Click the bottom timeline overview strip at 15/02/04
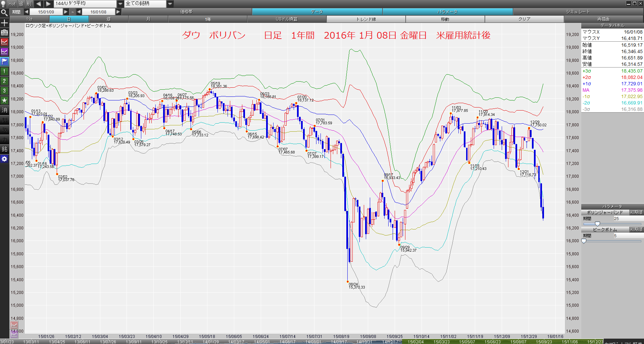This screenshot has width=644, height=344. click(x=415, y=342)
